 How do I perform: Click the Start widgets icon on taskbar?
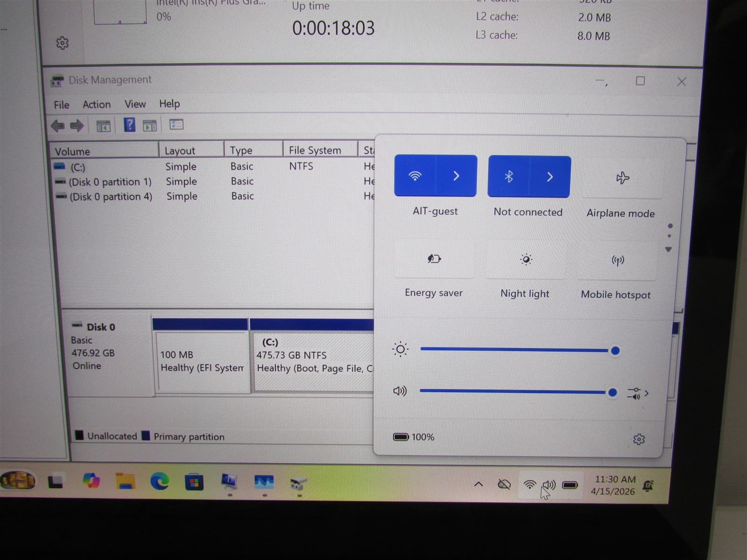(18, 480)
